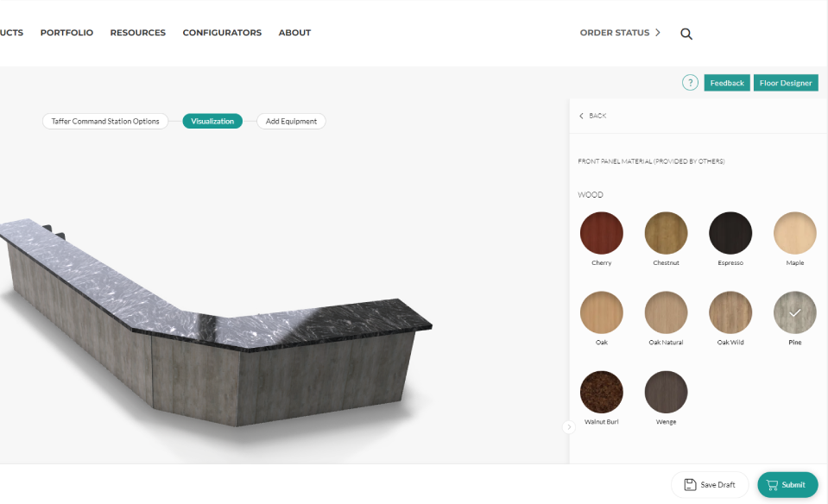Screen dimensions: 828x504
Task: Choose the Walnut Burl material
Action: 602,392
